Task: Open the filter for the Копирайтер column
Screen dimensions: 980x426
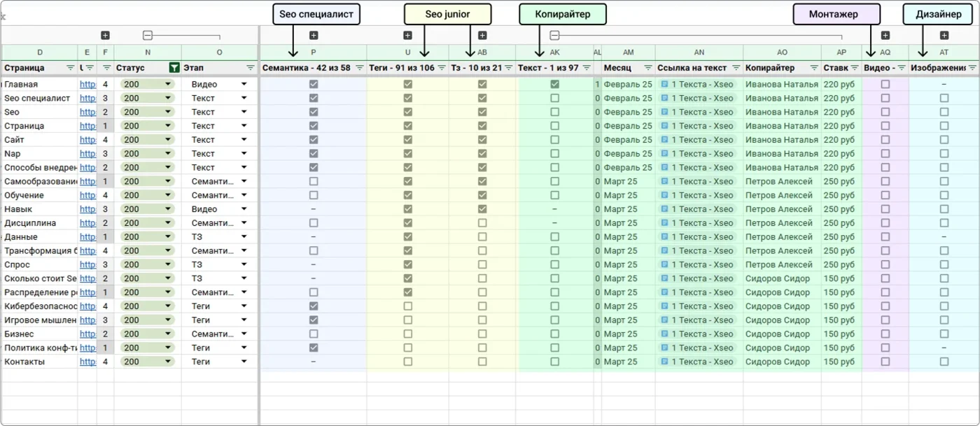Action: pos(814,68)
